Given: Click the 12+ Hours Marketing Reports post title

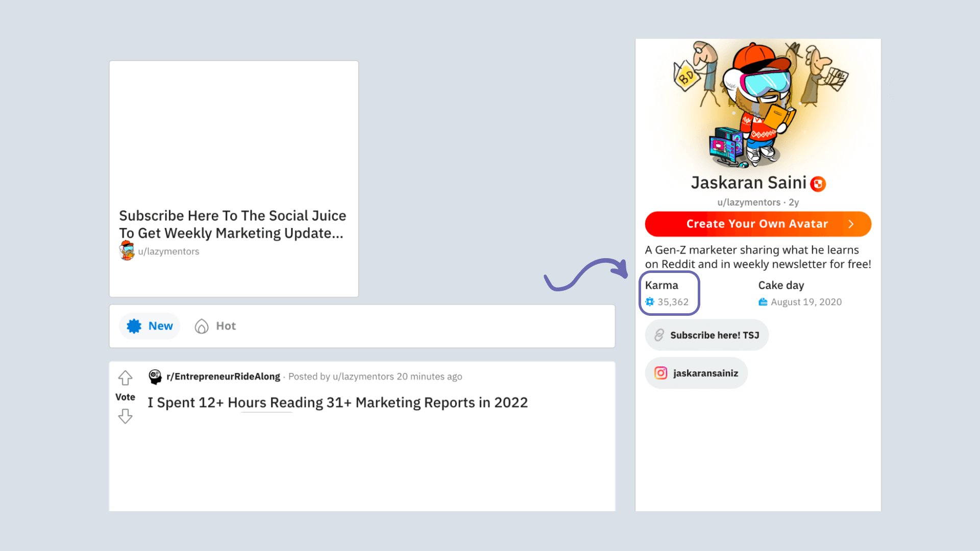Looking at the screenshot, I should point(338,402).
